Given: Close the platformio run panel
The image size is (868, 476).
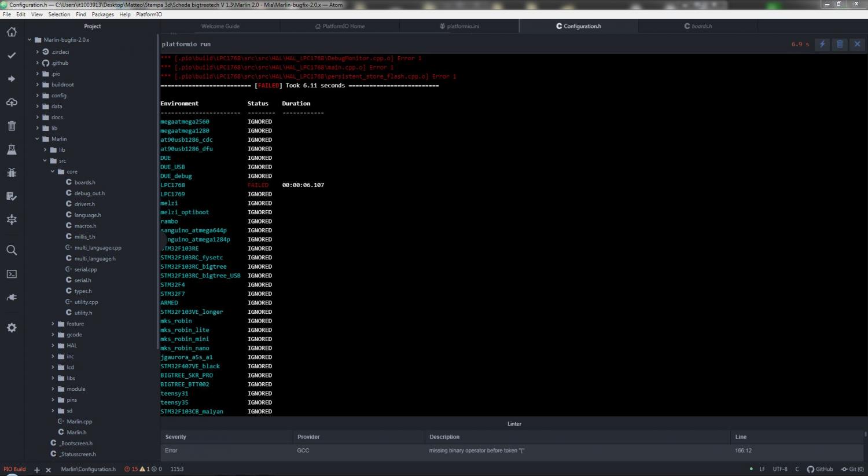Looking at the screenshot, I should pos(858,44).
